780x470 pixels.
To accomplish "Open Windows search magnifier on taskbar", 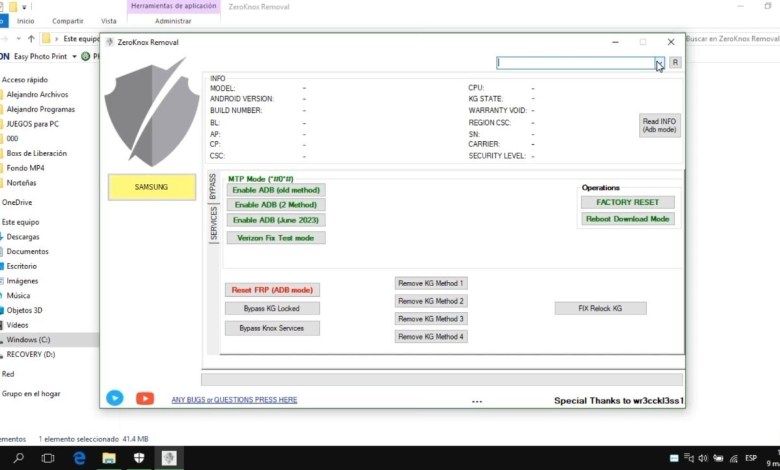I will point(19,458).
